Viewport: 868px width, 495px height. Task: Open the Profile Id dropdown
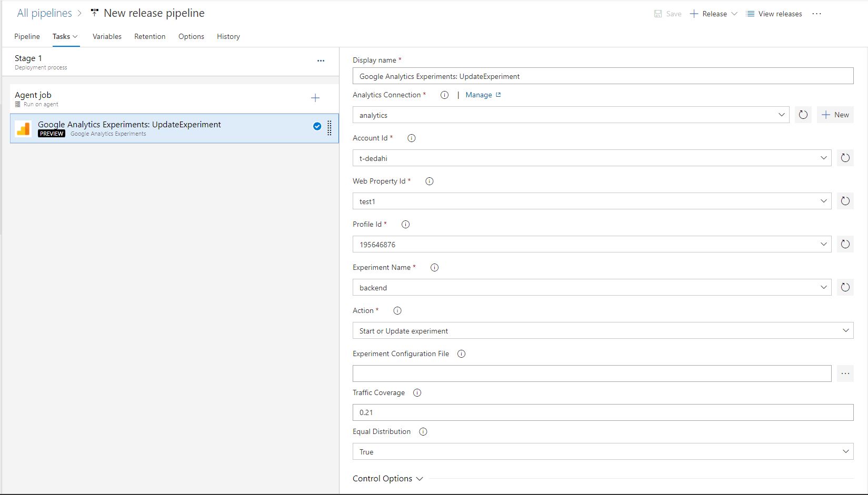(x=592, y=244)
